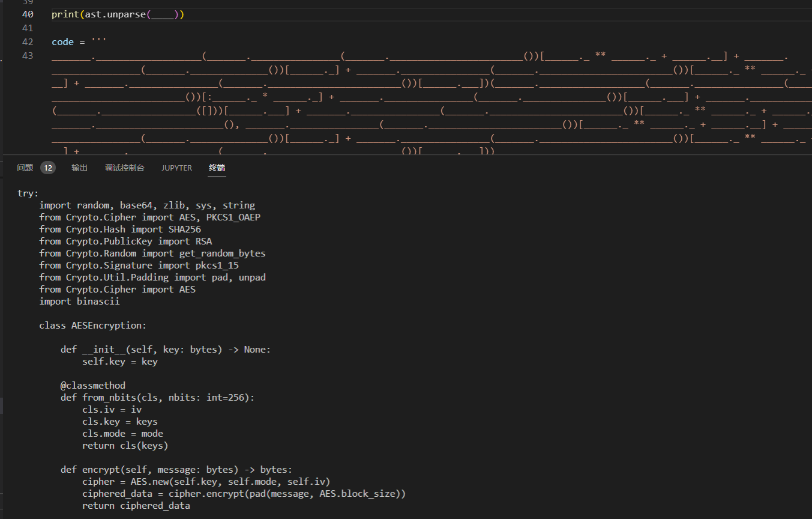Switch to the 输出 (Output) tab
Screen dimensions: 812x519
[79, 168]
